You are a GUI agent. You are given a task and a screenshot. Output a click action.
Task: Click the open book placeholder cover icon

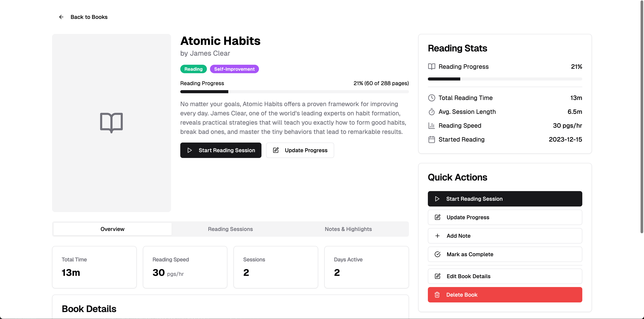111,123
